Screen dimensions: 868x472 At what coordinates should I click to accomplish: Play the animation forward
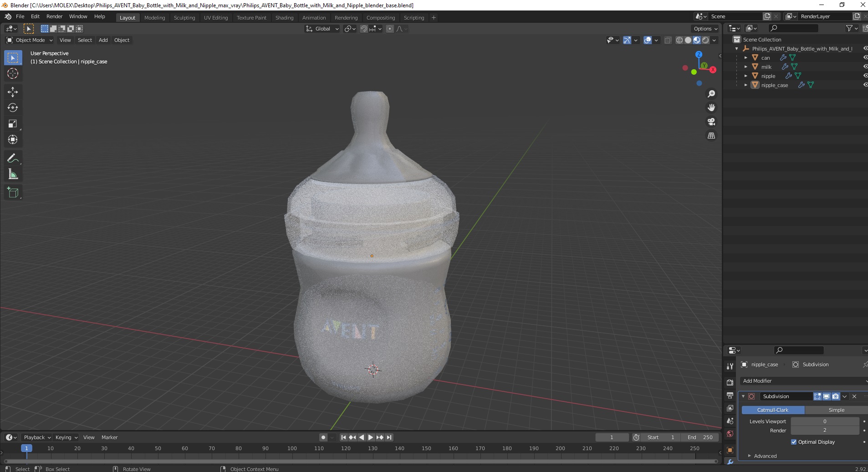(371, 437)
